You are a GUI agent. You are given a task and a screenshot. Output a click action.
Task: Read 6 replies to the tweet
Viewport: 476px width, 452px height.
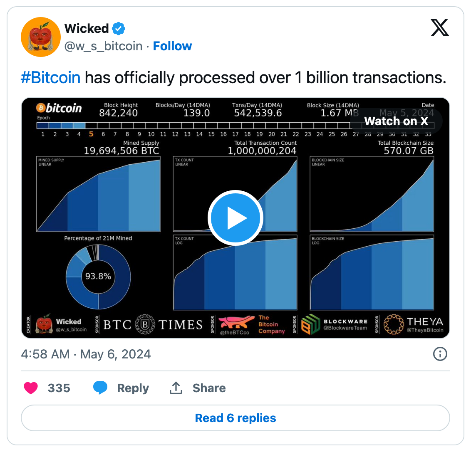(x=236, y=418)
